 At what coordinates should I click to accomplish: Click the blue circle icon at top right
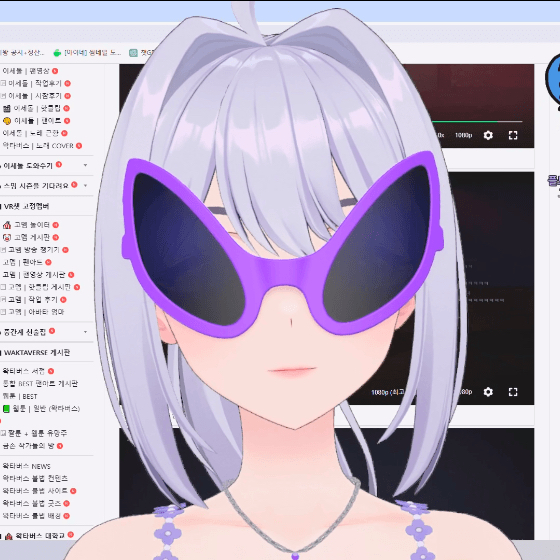coord(554,79)
